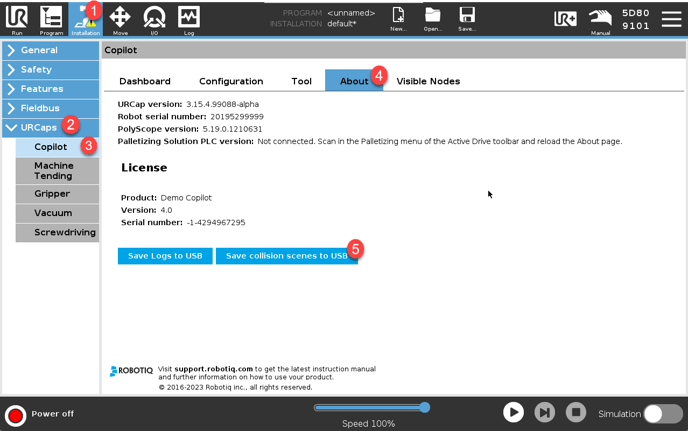688x431 pixels.
Task: Switch to the Tool tab
Action: (x=301, y=81)
